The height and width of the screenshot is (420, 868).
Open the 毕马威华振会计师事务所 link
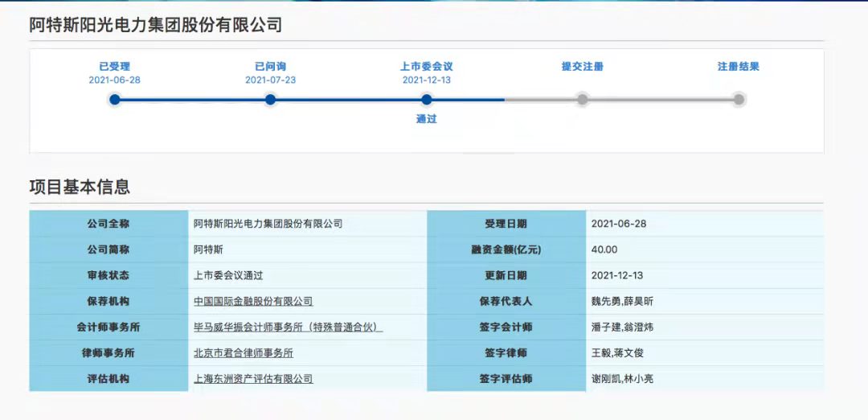[288, 327]
